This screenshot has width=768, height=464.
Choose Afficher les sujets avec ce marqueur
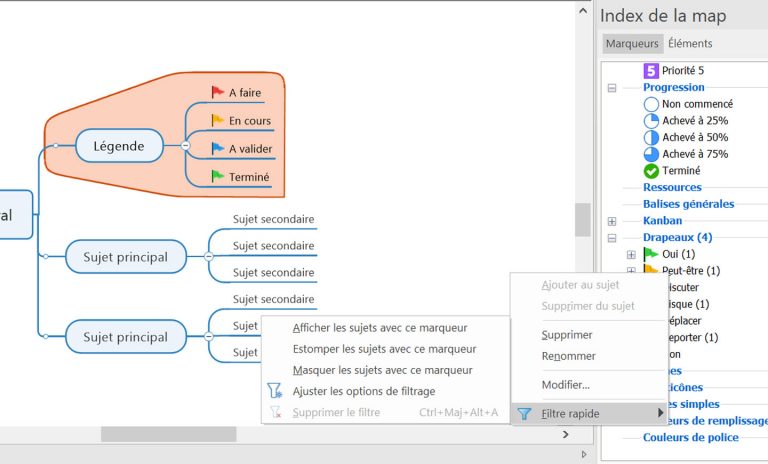click(379, 328)
